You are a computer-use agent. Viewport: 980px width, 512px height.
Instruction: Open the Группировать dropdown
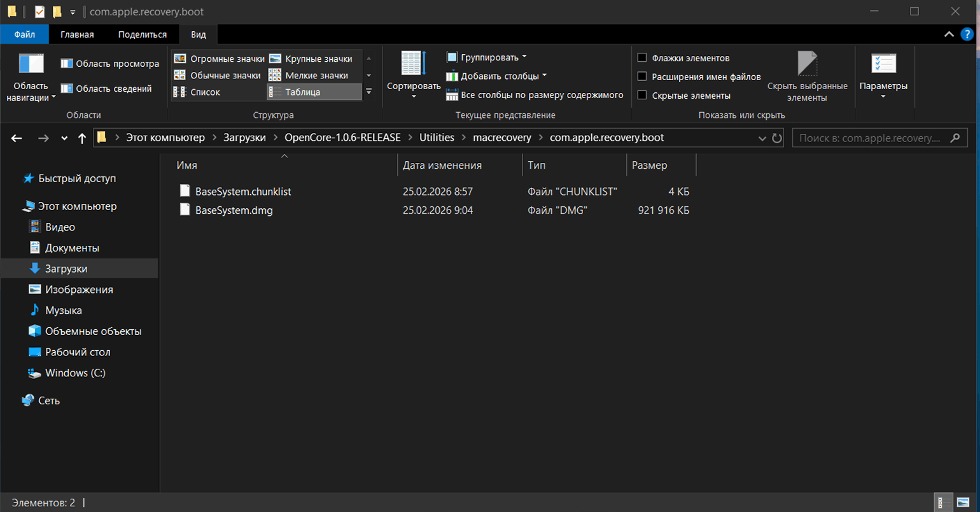[x=487, y=57]
